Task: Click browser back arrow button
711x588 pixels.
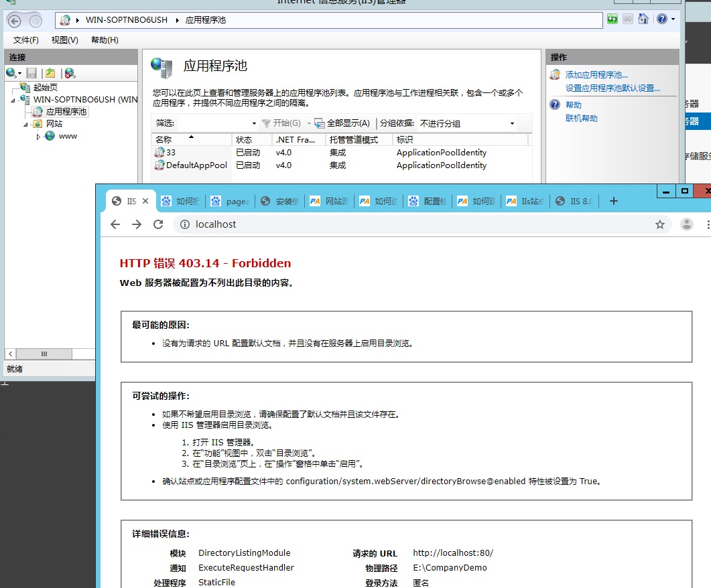Action: 115,224
